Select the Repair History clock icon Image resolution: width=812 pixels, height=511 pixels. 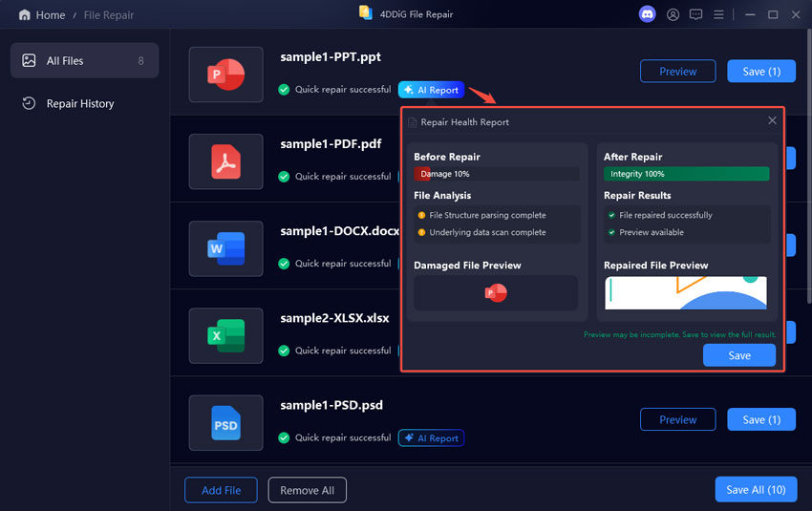[x=29, y=103]
